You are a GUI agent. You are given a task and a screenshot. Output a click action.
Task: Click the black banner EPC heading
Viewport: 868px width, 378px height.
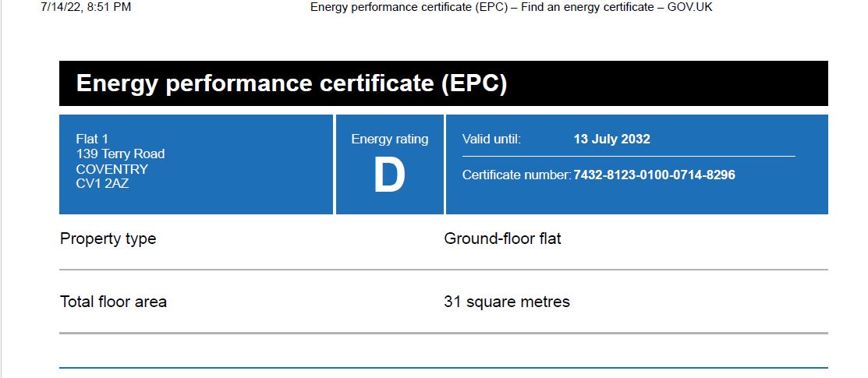pyautogui.click(x=292, y=83)
